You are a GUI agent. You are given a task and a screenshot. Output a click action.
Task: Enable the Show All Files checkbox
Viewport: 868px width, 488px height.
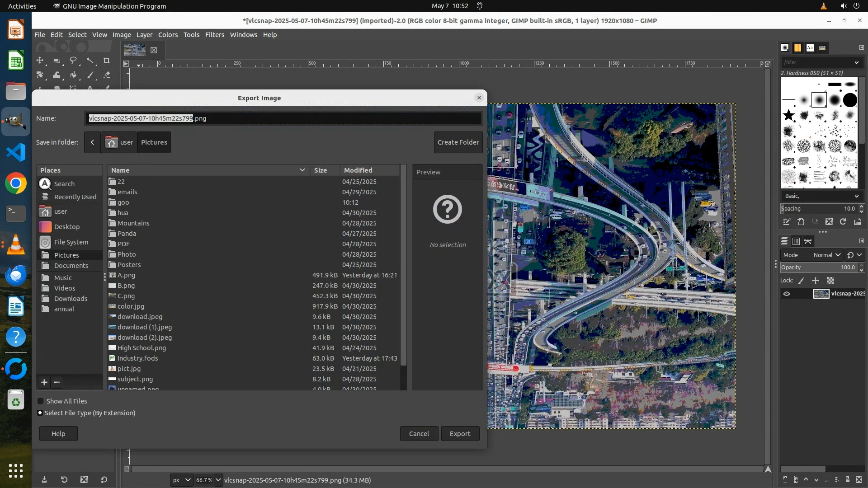pos(41,401)
